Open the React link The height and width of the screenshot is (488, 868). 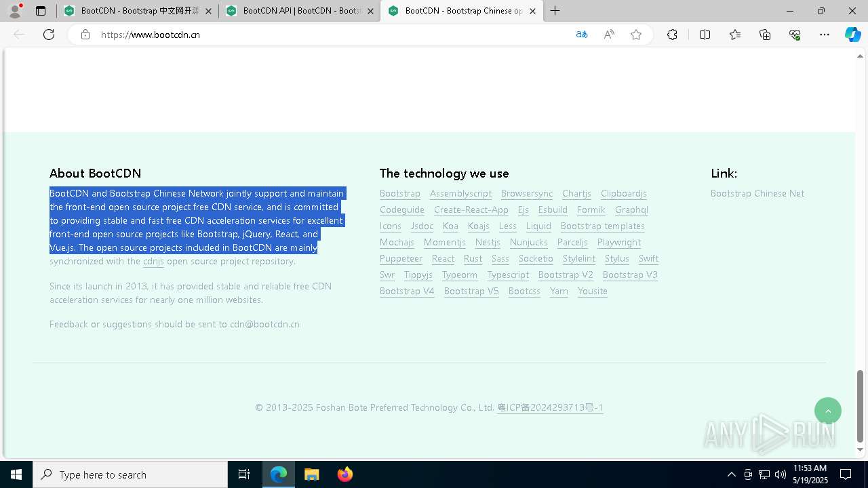click(443, 259)
